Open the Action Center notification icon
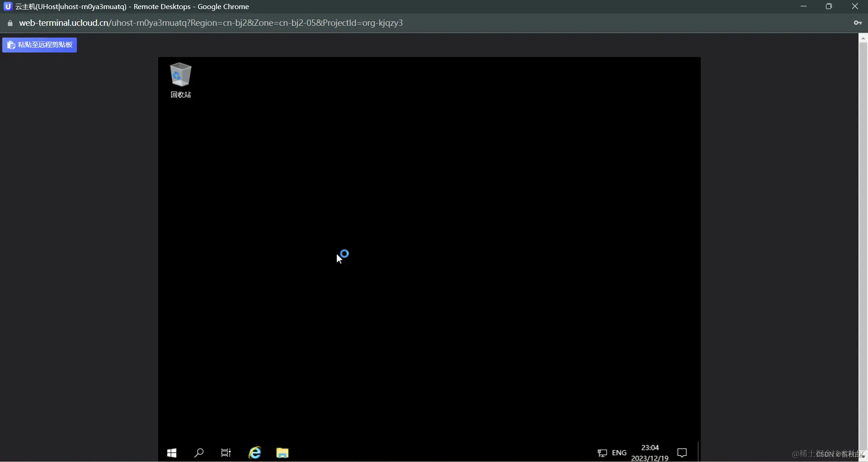This screenshot has height=462, width=868. (682, 452)
